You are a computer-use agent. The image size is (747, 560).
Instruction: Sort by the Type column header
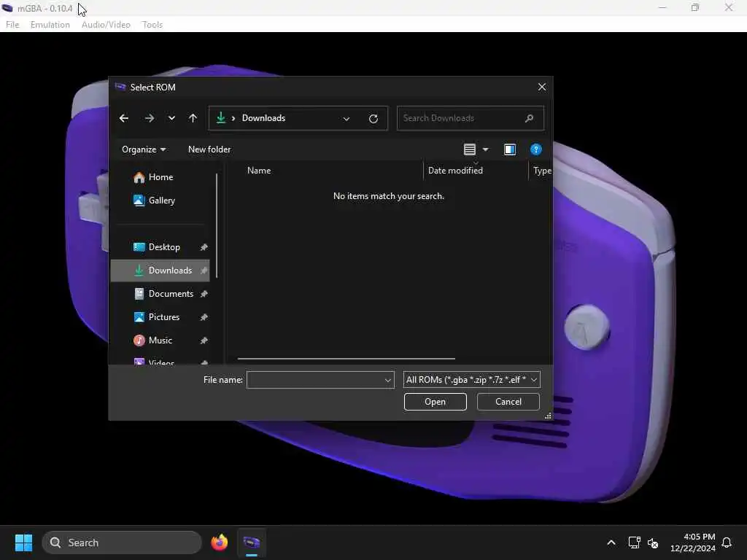pyautogui.click(x=542, y=171)
